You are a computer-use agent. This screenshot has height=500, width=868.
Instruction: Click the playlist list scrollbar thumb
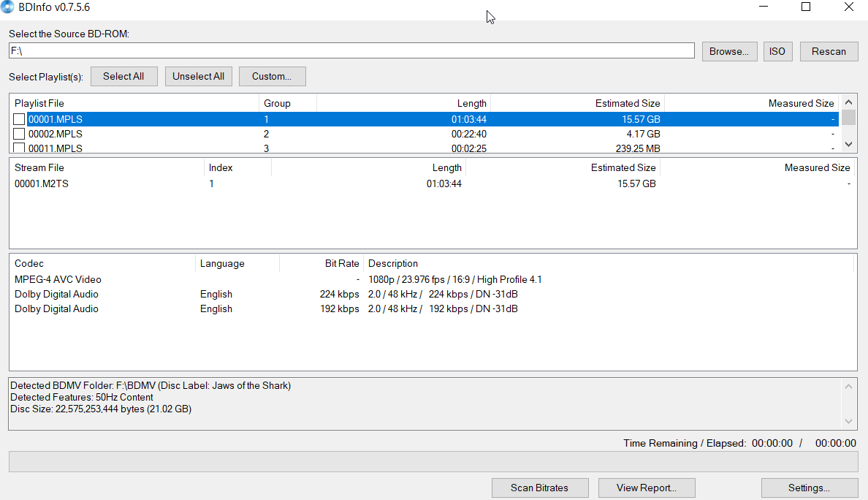point(848,118)
